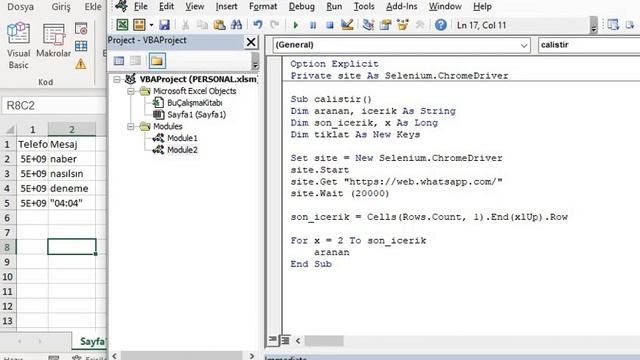Click the Record Macro ribbon icon
Viewport: 640px width, 360px height.
tap(81, 29)
